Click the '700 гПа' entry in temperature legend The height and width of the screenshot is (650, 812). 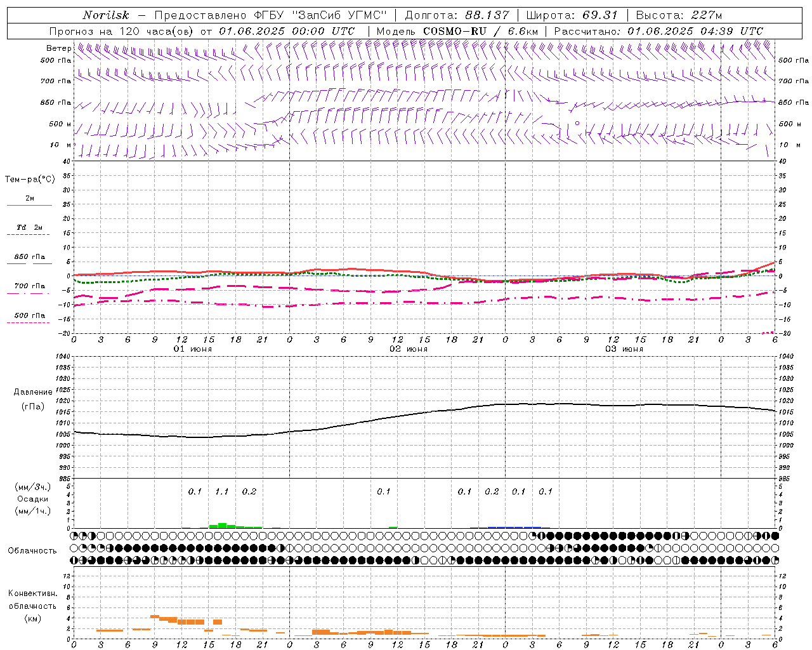[30, 286]
